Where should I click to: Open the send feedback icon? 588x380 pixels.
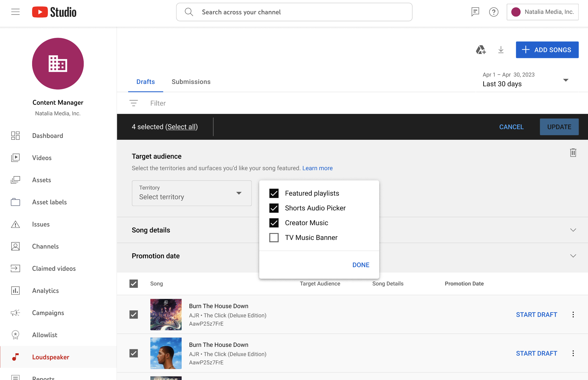click(x=475, y=12)
